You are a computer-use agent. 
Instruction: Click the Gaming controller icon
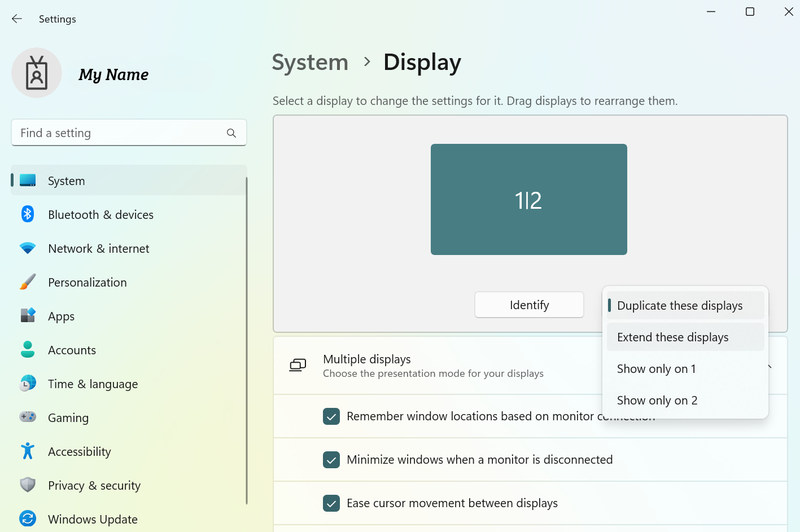point(28,417)
